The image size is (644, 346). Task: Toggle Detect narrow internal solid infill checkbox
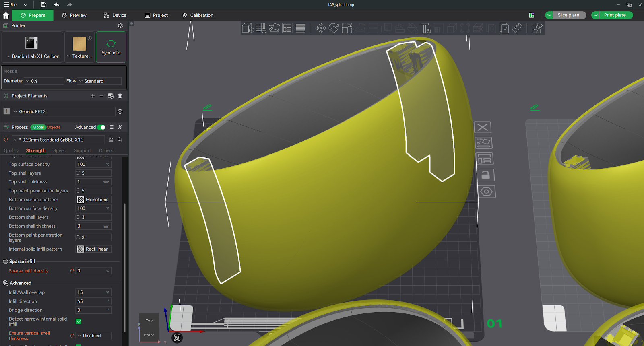[78, 321]
